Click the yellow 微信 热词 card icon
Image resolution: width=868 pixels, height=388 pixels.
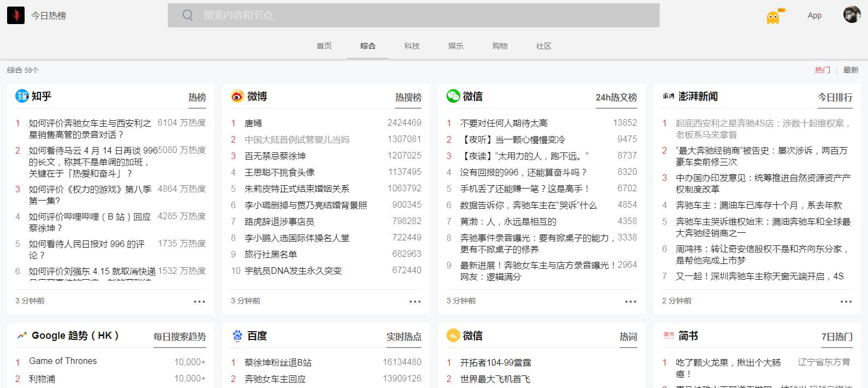[x=453, y=336]
